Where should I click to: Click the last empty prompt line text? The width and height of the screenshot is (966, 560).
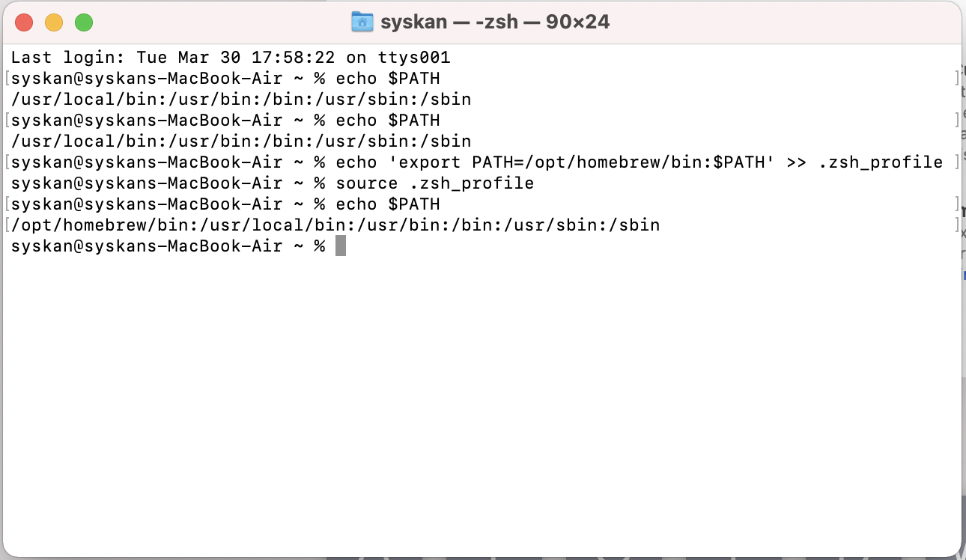click(x=168, y=246)
